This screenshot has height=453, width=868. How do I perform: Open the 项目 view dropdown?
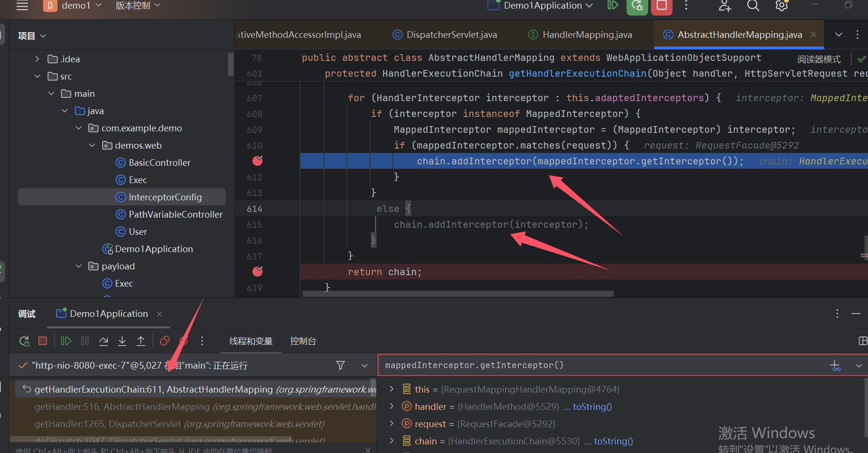pos(32,36)
